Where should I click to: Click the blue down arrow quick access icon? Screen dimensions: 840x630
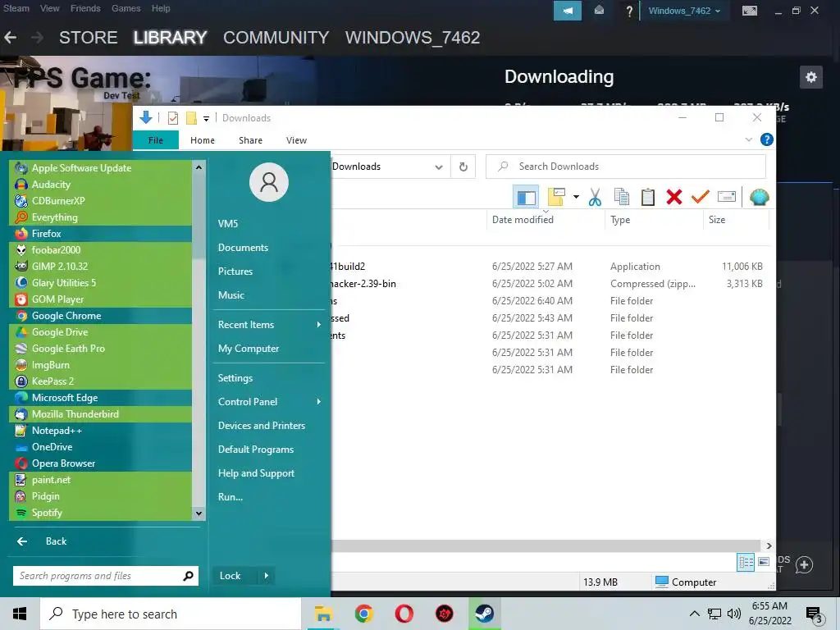(146, 117)
